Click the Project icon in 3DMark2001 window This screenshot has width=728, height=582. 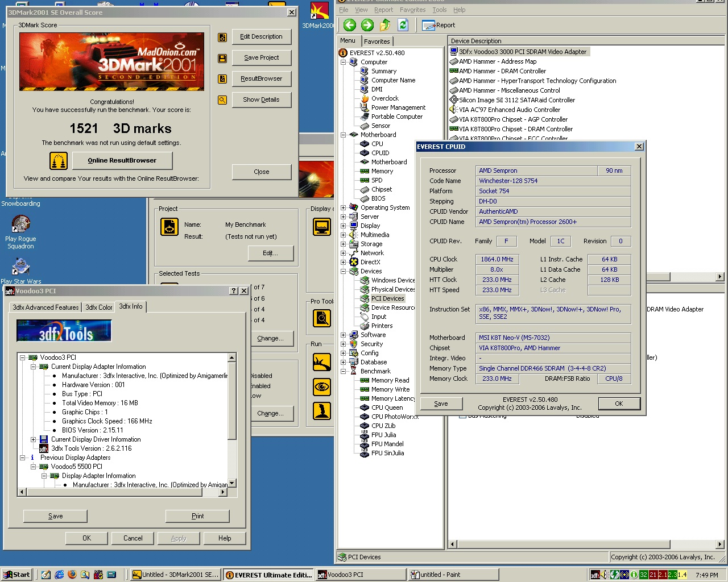(169, 227)
